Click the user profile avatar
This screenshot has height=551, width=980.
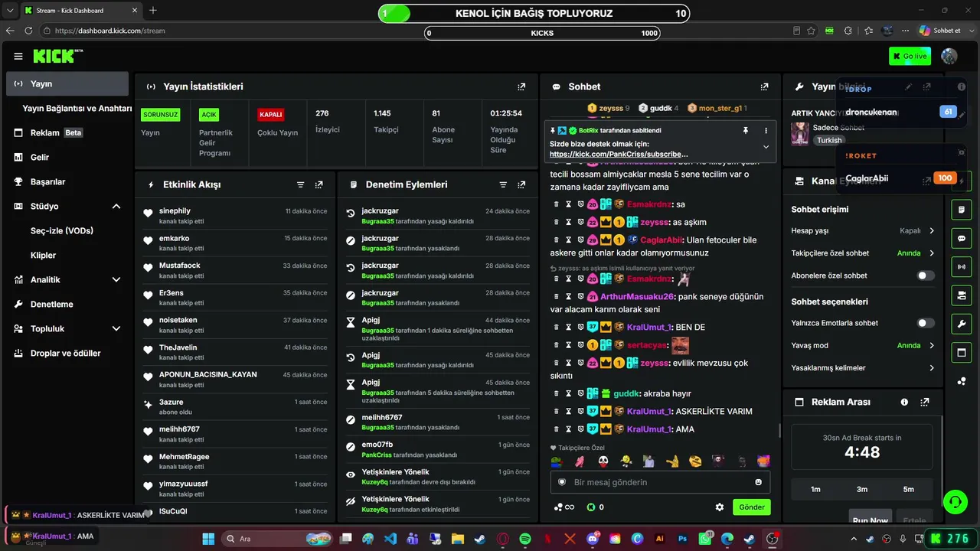(x=949, y=56)
